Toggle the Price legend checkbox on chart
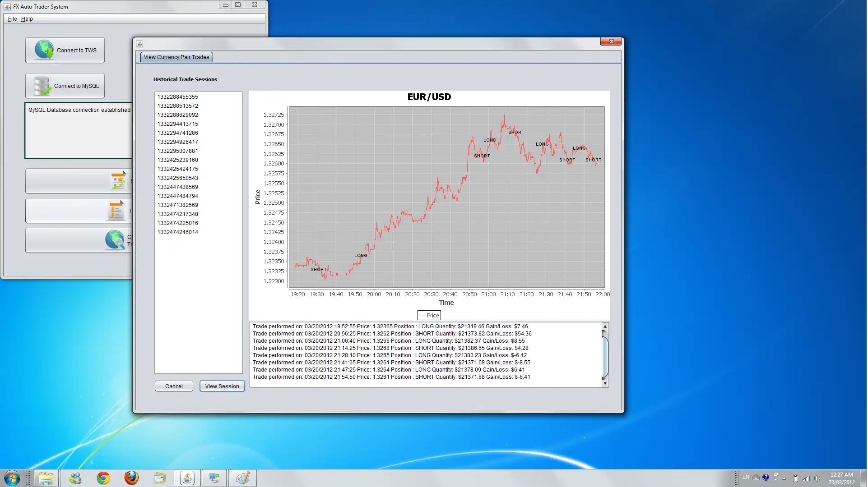This screenshot has height=487, width=868. (x=429, y=315)
